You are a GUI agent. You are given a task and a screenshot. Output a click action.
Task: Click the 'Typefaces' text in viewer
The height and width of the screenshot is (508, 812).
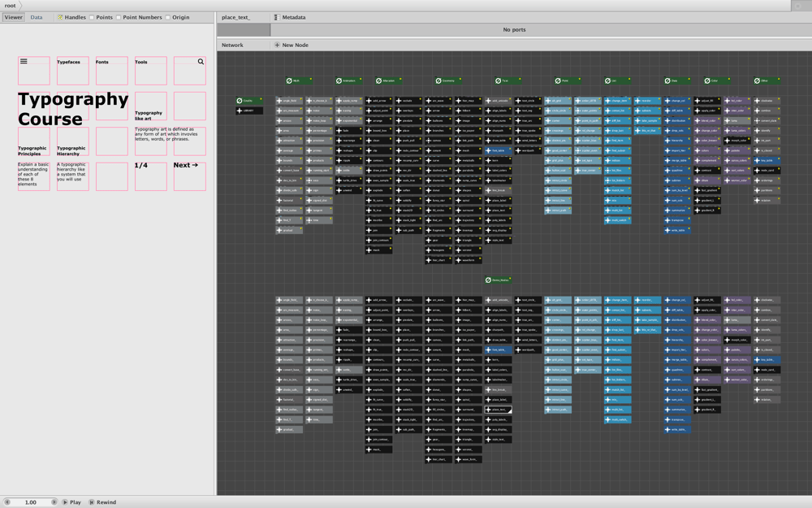(x=68, y=62)
